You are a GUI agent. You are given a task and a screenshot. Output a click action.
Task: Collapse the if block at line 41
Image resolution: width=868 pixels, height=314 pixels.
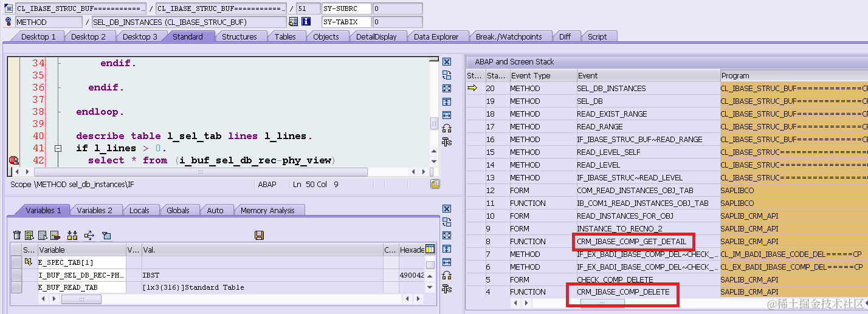[x=58, y=148]
